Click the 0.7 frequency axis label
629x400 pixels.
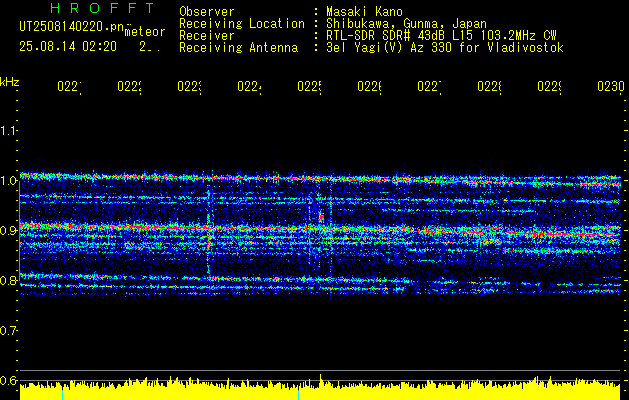tap(9, 330)
